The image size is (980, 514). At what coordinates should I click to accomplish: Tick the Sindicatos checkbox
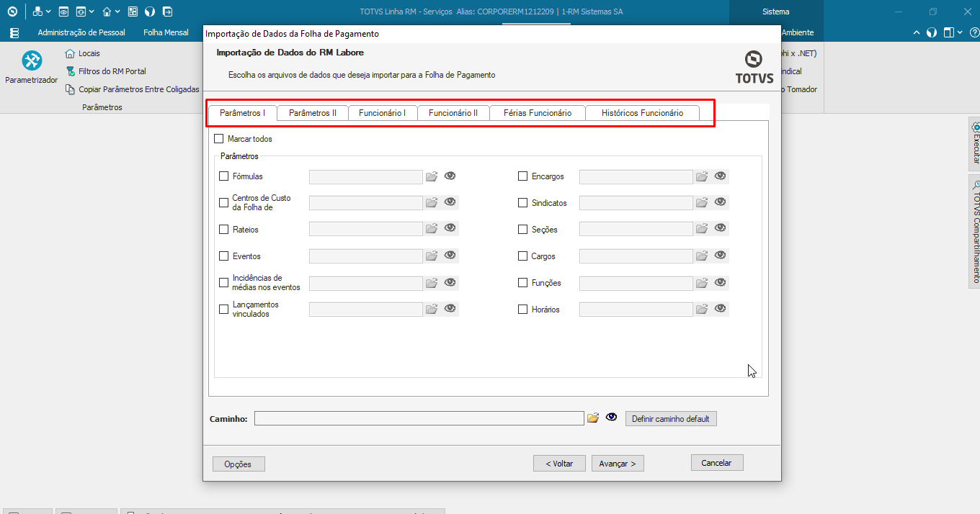[523, 202]
